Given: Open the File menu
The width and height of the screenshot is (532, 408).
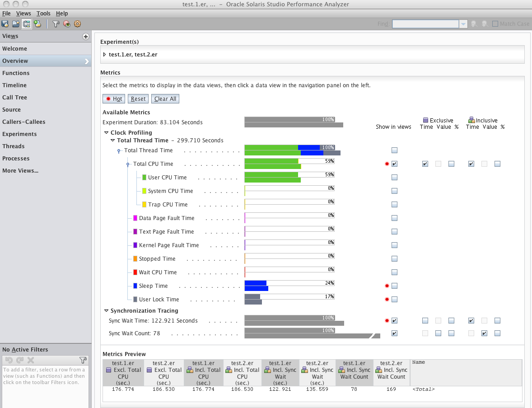Looking at the screenshot, I should tap(6, 14).
